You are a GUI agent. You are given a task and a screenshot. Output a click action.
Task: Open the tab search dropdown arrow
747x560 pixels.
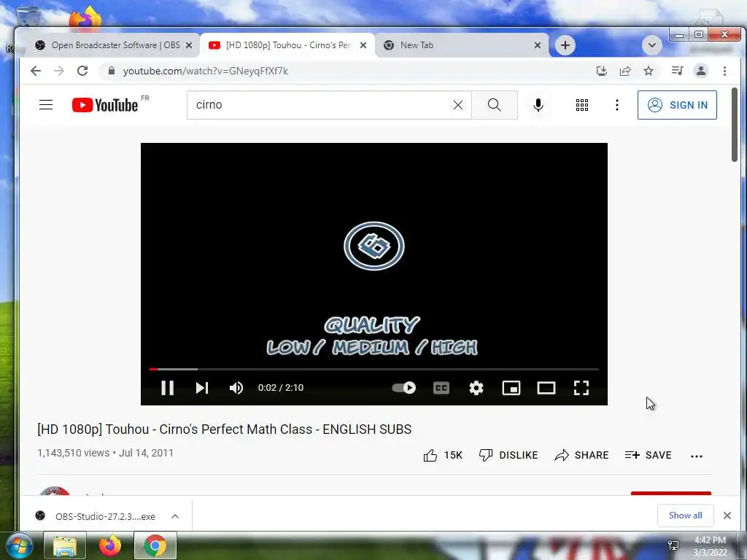[652, 45]
